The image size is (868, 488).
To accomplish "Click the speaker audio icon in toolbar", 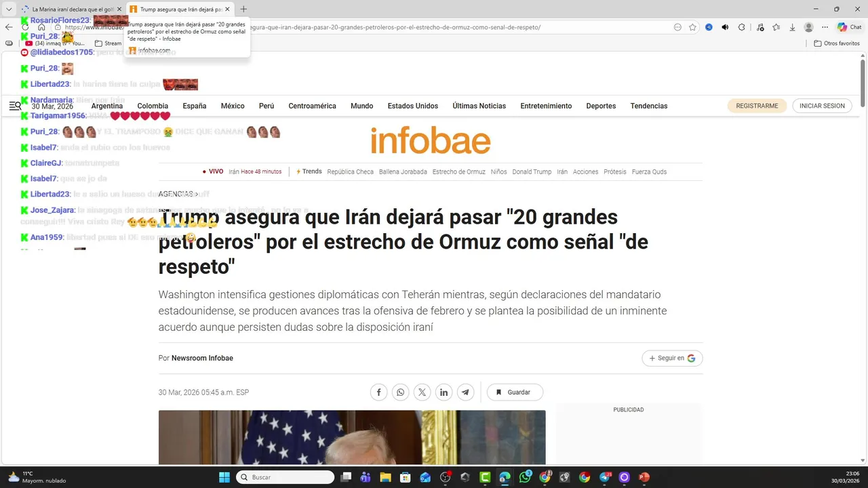I will 725,27.
